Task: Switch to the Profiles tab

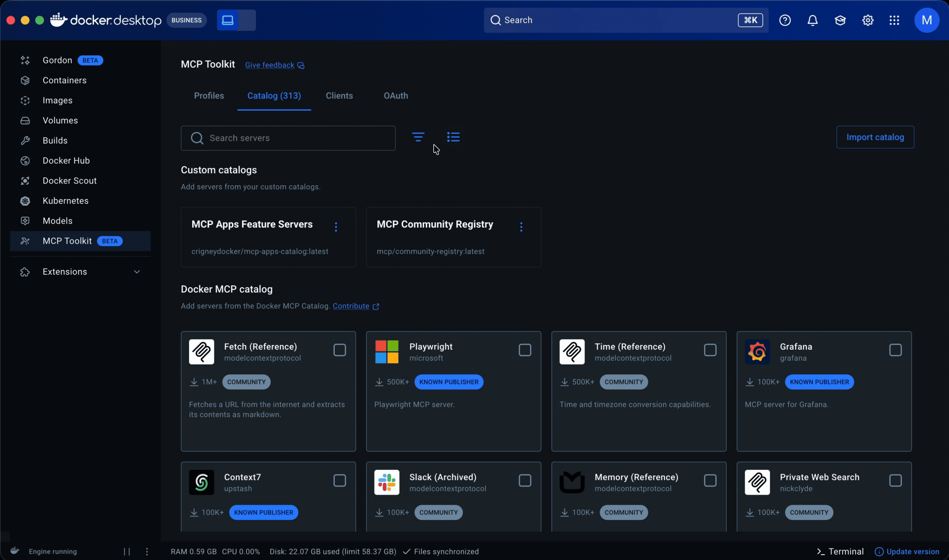Action: pos(209,96)
